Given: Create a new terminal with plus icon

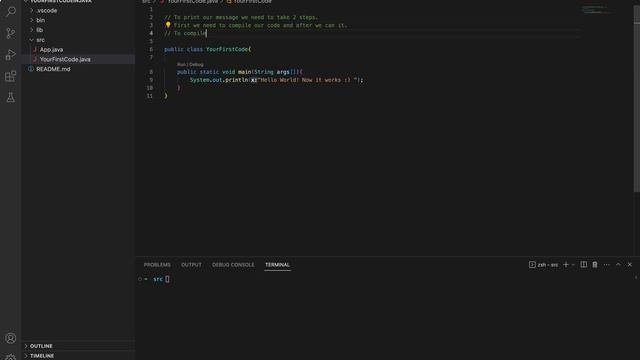Looking at the screenshot, I should tap(566, 264).
